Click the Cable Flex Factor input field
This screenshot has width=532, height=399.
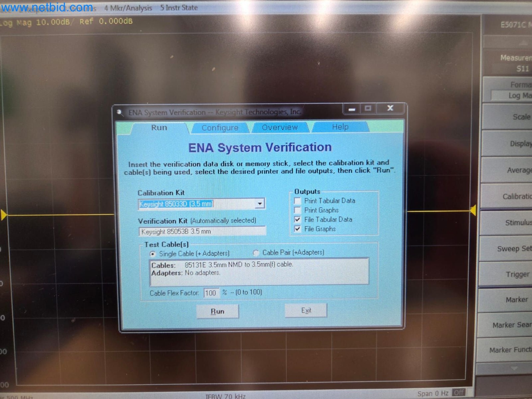click(x=211, y=293)
